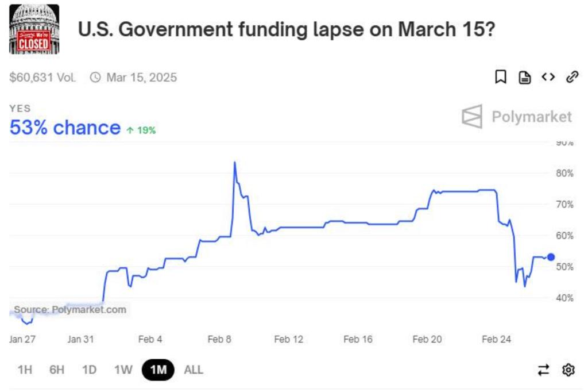Switch chart to 1D range

point(89,370)
